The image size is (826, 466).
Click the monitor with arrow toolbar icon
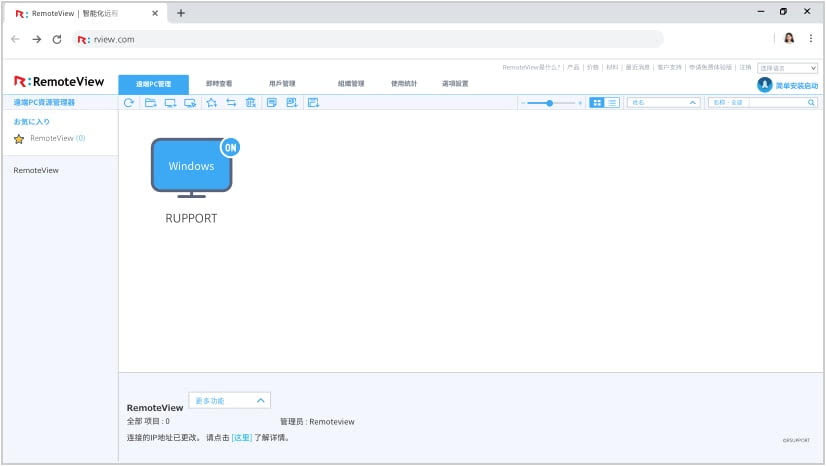[190, 103]
